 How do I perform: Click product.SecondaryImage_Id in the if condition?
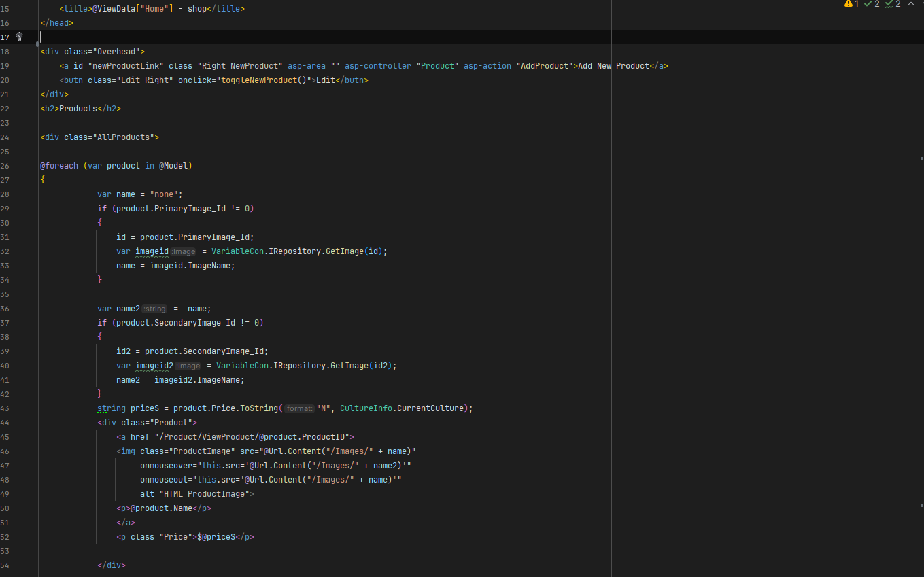(175, 323)
